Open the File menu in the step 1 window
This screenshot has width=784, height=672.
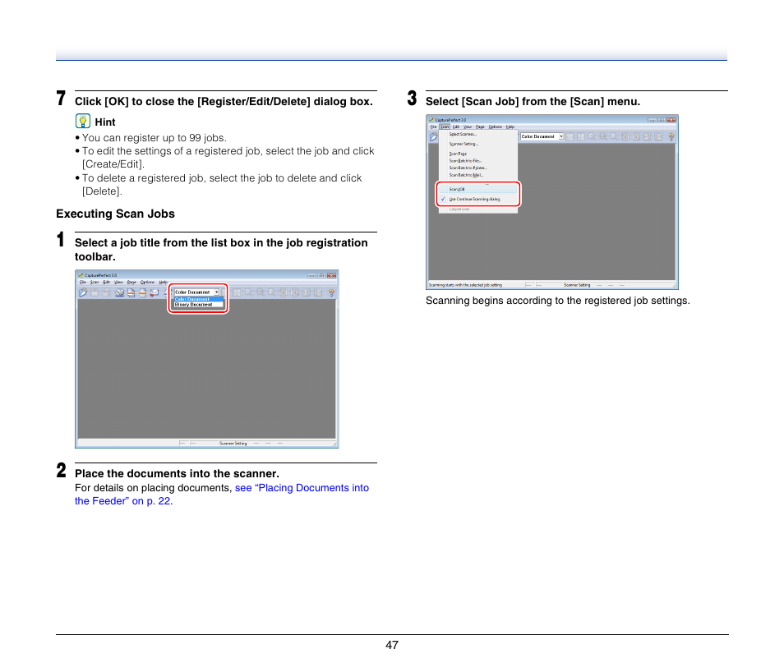point(83,282)
